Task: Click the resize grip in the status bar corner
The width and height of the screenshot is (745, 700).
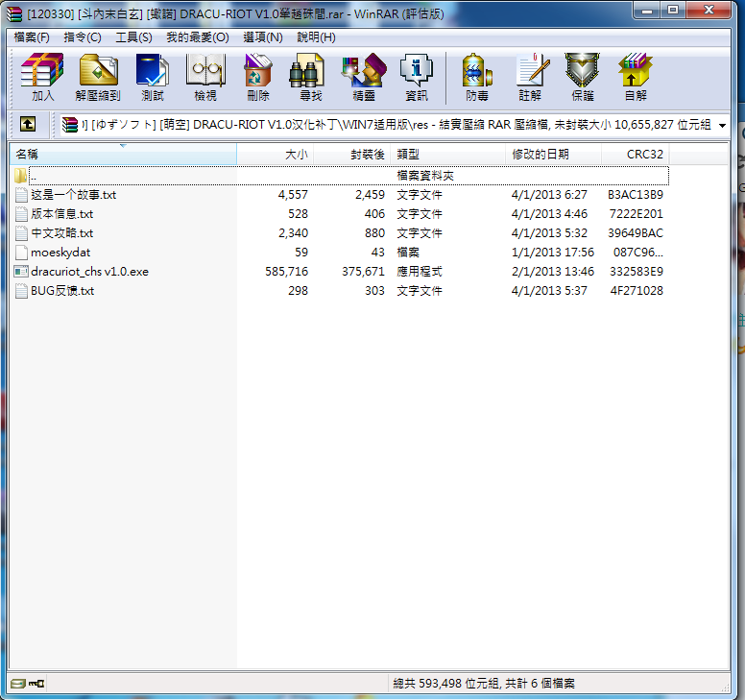Action: tap(725, 688)
